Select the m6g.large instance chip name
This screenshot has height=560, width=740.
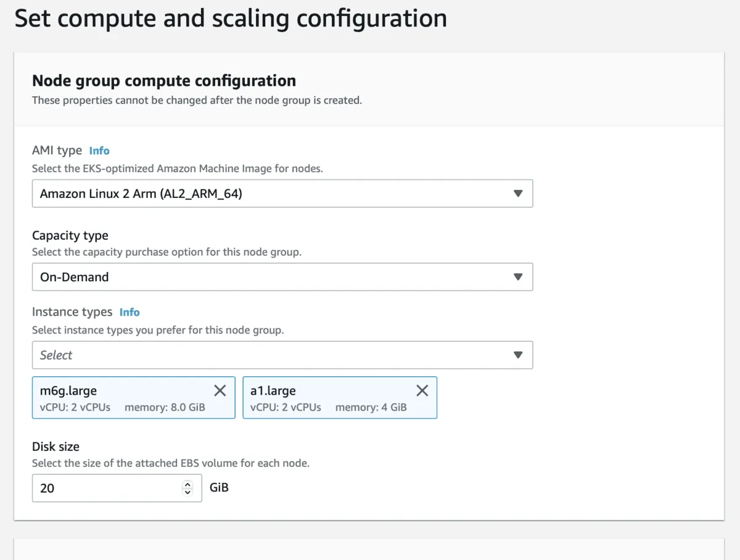(x=68, y=390)
